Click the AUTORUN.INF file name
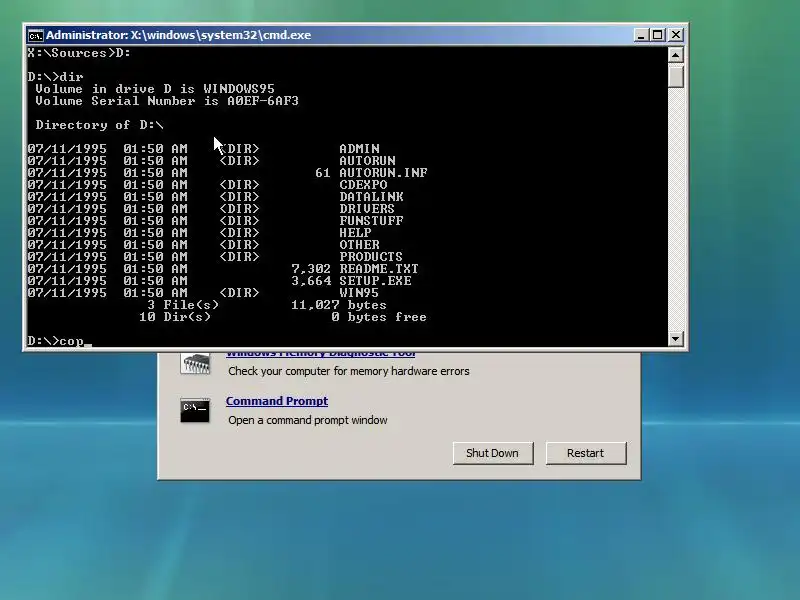 pyautogui.click(x=384, y=173)
